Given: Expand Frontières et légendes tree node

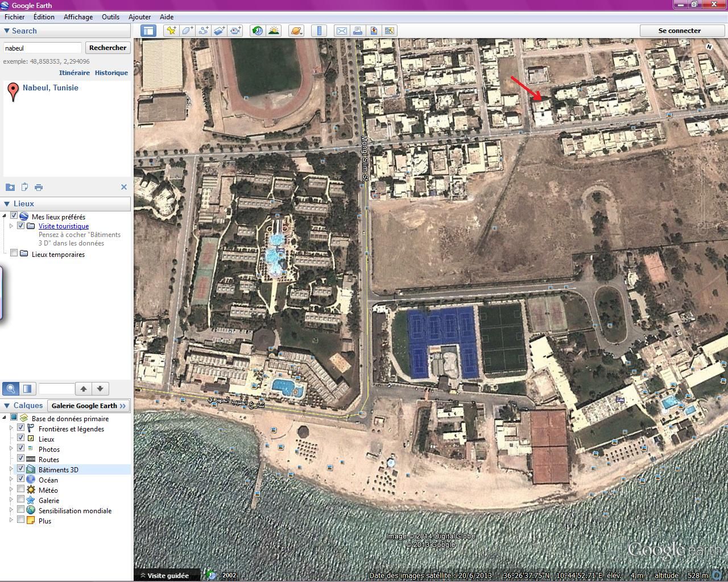Looking at the screenshot, I should point(11,429).
